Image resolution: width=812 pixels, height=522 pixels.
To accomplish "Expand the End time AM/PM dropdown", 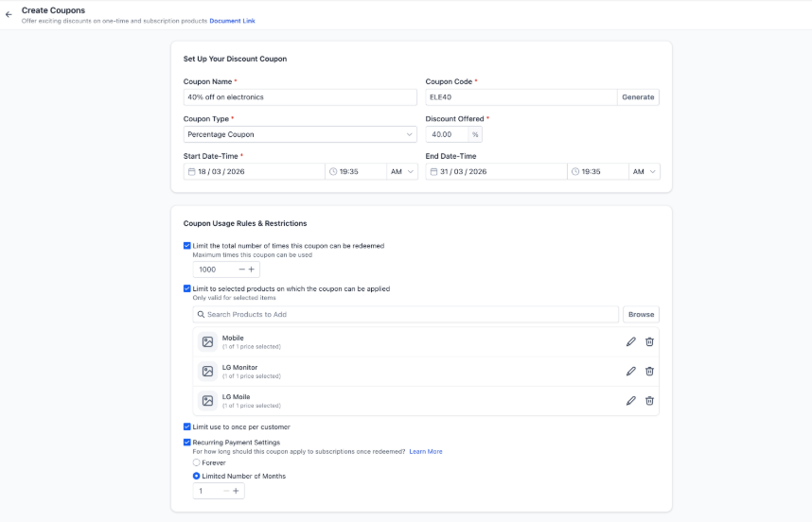I will coord(644,172).
